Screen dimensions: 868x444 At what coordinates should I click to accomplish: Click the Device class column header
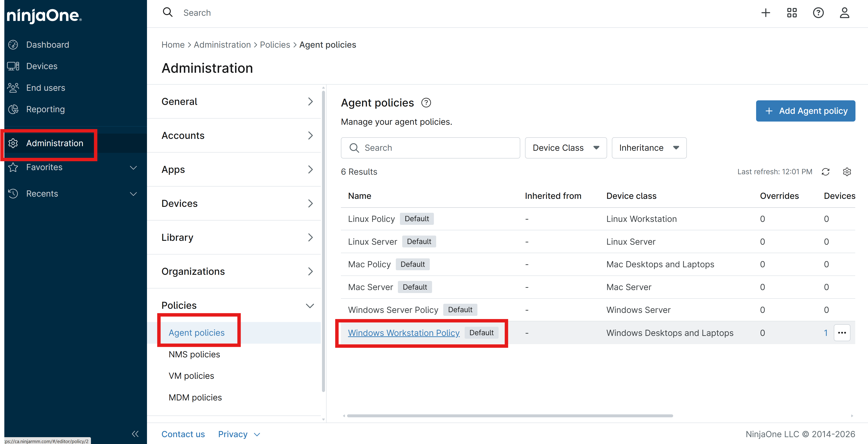click(631, 196)
